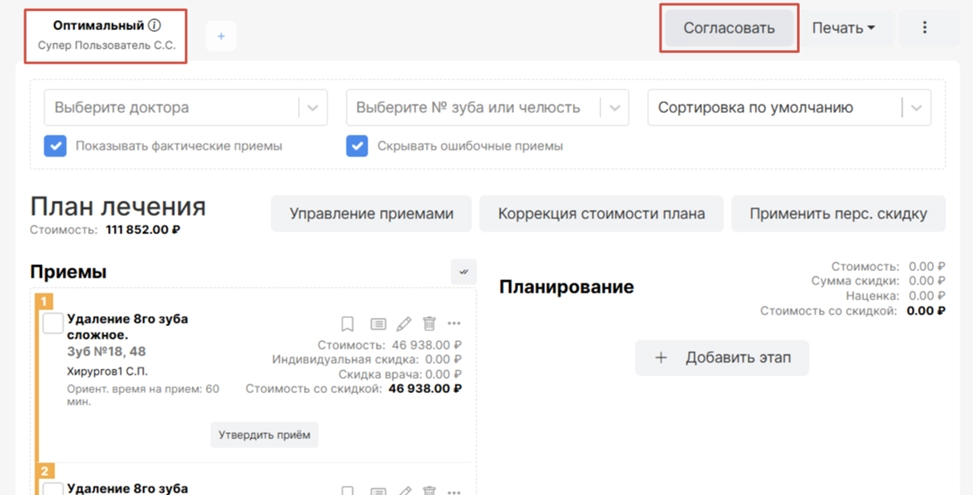This screenshot has height=495, width=973.
Task: Open the Выберите № зуба или челюсть dropdown
Action: pos(614,108)
